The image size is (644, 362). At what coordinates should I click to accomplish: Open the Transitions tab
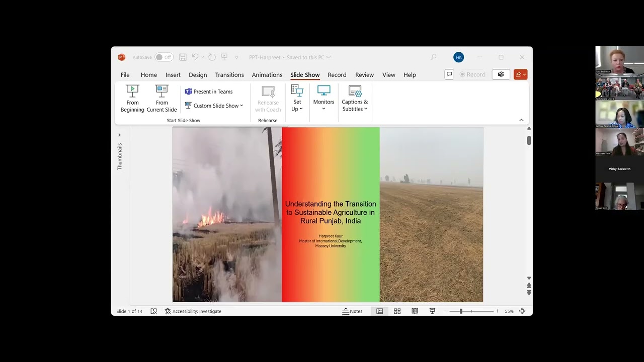pos(229,75)
